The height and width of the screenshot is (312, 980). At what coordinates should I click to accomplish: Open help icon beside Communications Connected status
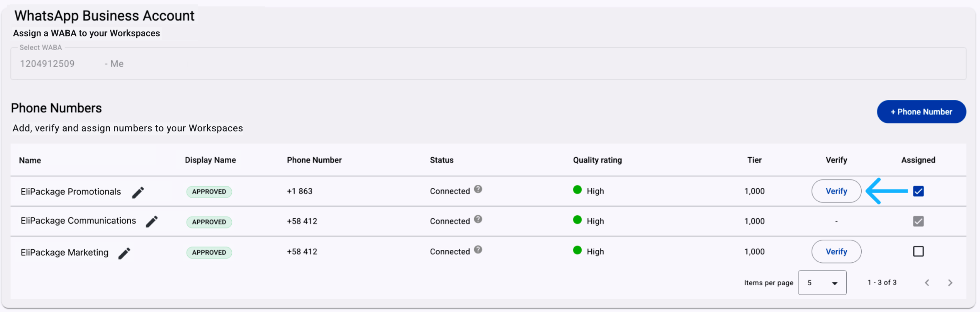pos(478,219)
